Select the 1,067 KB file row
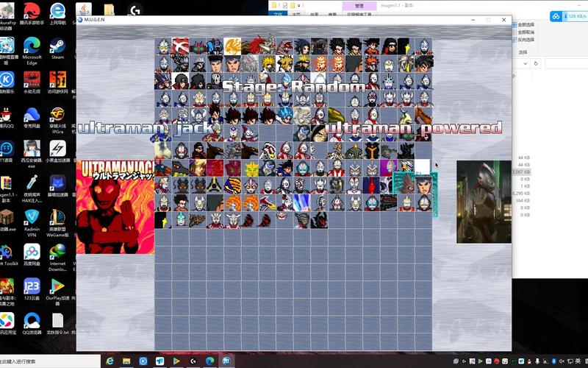The image size is (588, 368). coord(523,172)
